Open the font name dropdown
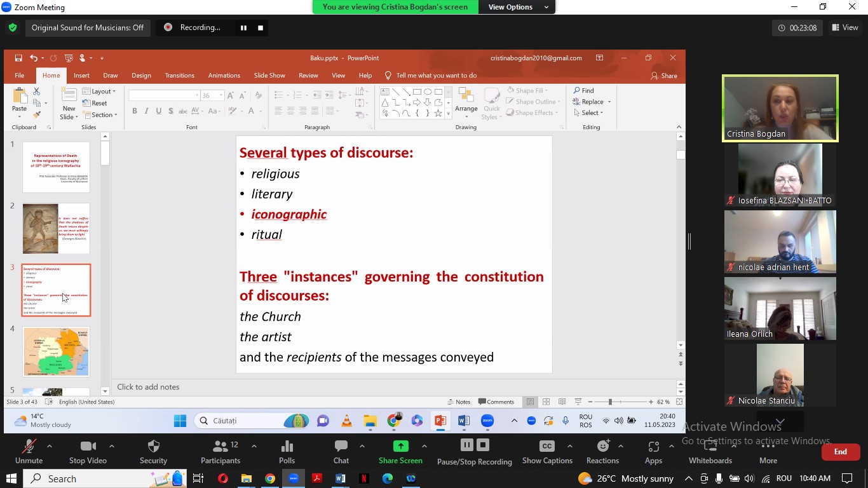868x488 pixels. (197, 95)
